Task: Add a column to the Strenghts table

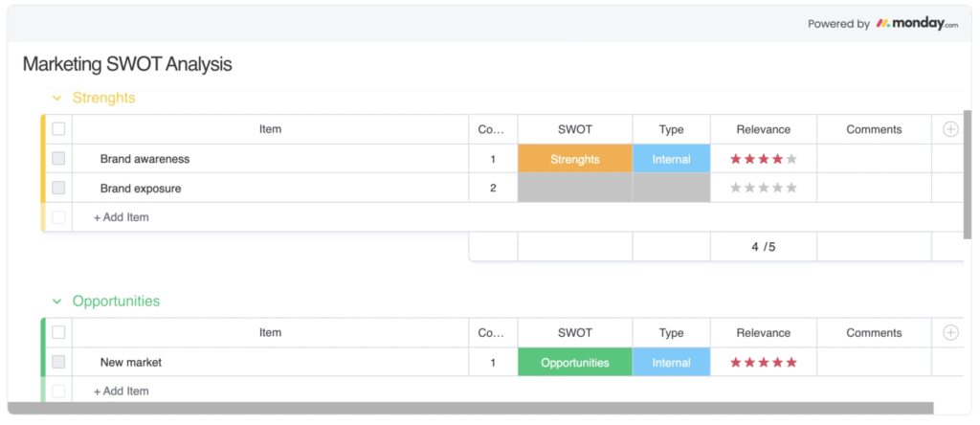Action: click(950, 129)
